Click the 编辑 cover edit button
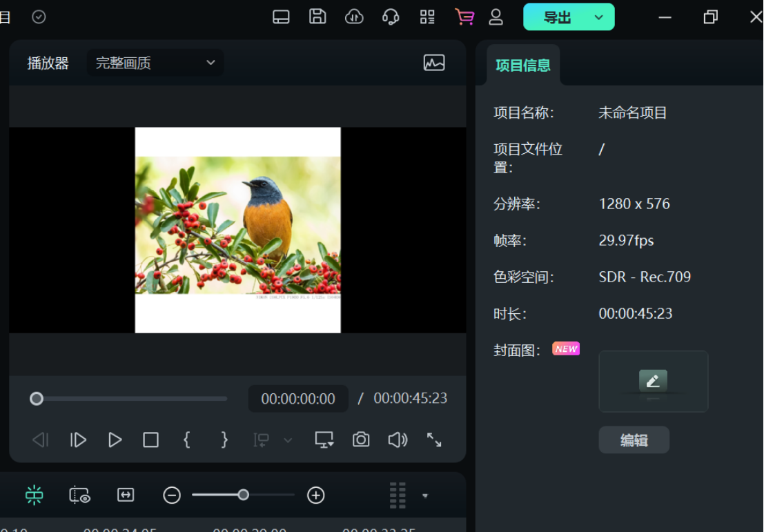This screenshot has height=532, width=764. point(634,440)
